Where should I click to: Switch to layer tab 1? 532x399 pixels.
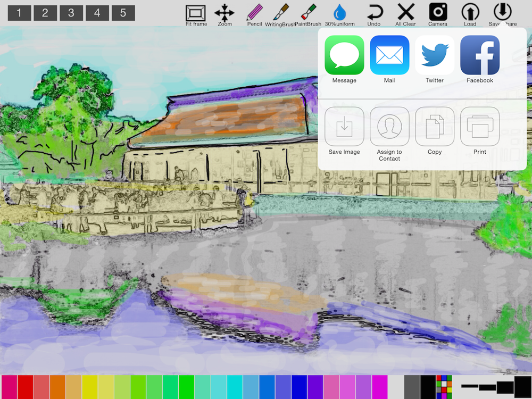(x=19, y=13)
